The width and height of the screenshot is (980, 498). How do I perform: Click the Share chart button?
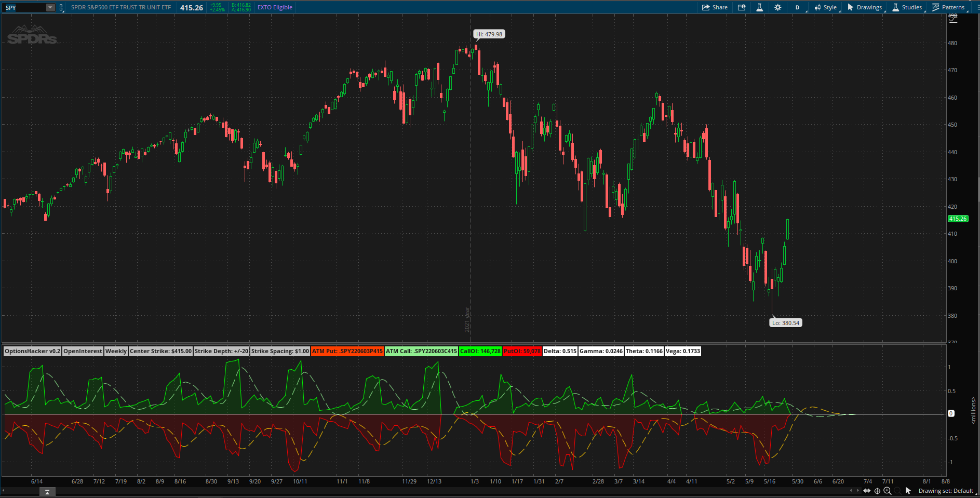click(715, 7)
